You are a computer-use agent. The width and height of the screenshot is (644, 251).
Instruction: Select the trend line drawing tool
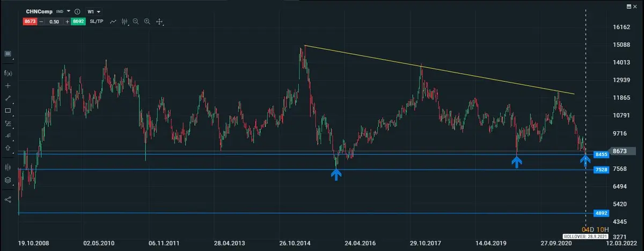tap(8, 98)
